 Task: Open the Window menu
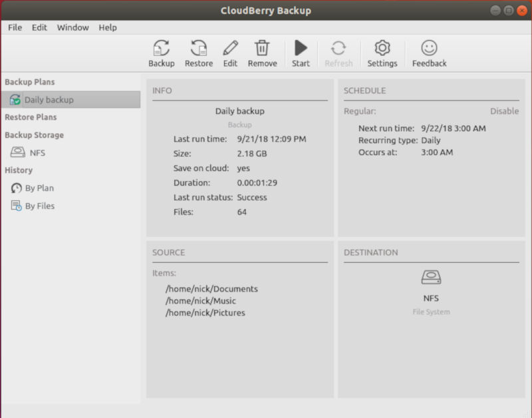tap(72, 27)
